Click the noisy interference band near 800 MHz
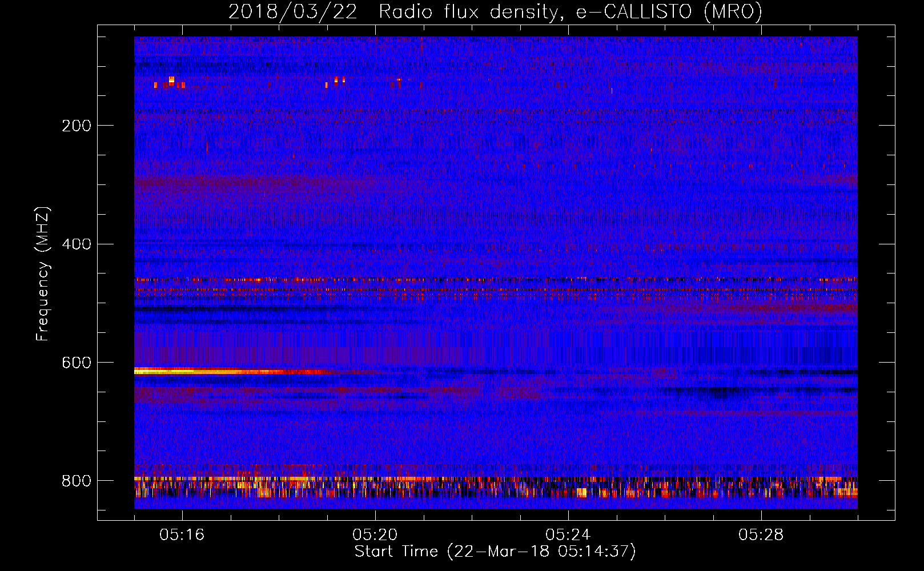 [x=496, y=487]
